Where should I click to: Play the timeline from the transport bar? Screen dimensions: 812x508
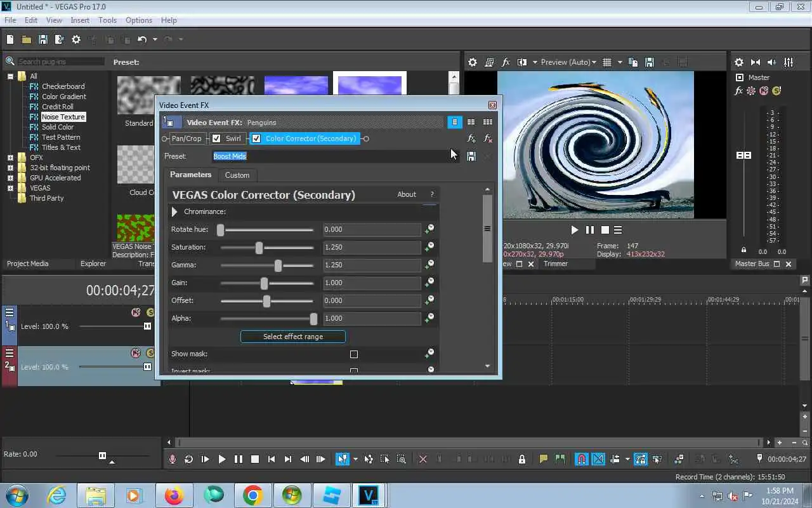coord(222,459)
